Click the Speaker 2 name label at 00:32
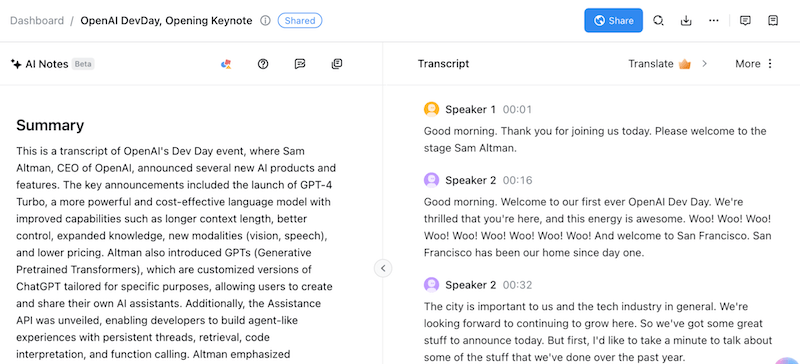The image size is (800, 364). click(x=470, y=284)
